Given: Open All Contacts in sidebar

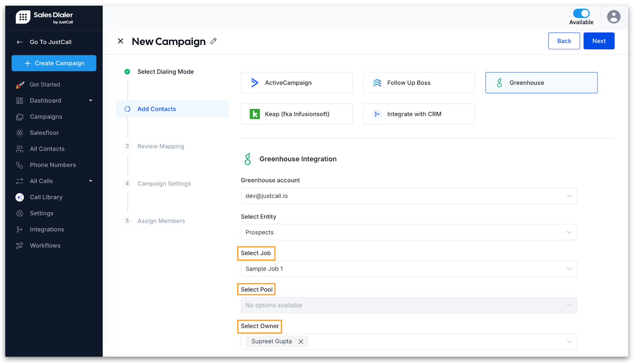Looking at the screenshot, I should [47, 149].
